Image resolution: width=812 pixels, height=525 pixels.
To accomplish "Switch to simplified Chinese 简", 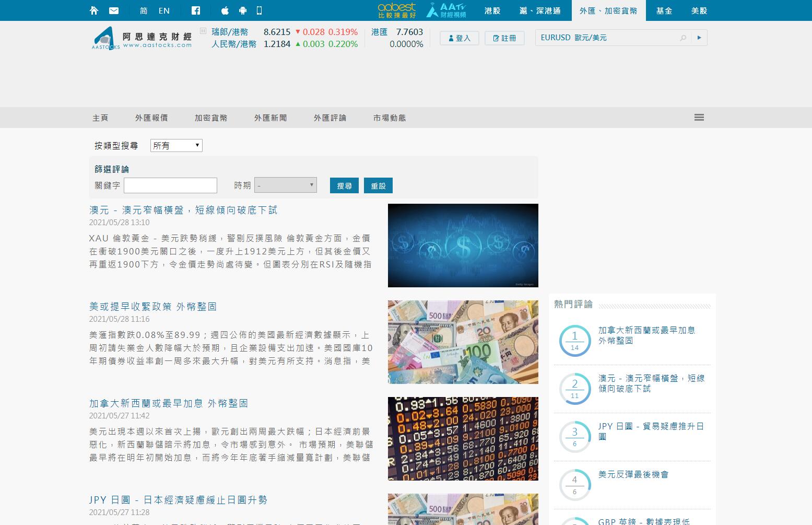I will point(144,10).
